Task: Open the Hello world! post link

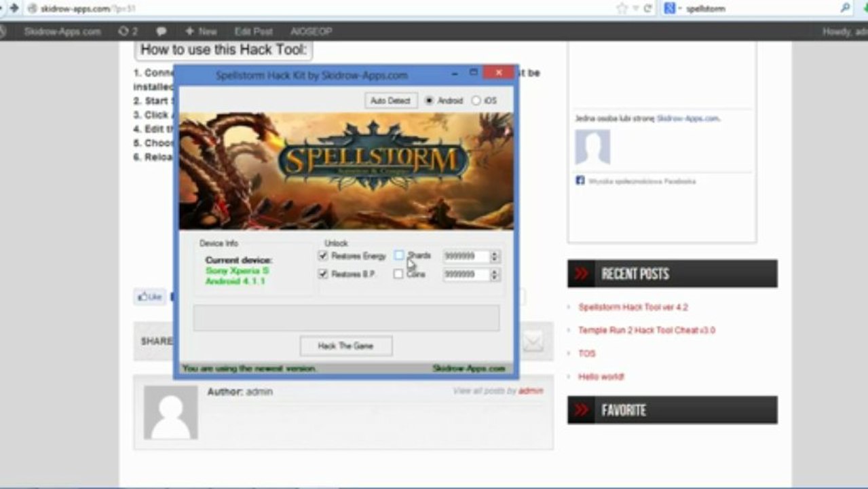Action: (601, 376)
